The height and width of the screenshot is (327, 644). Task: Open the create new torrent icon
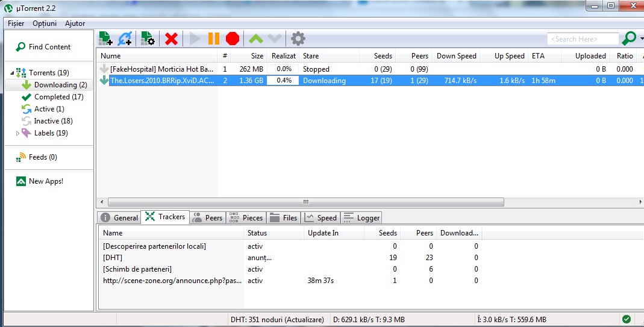click(x=148, y=39)
